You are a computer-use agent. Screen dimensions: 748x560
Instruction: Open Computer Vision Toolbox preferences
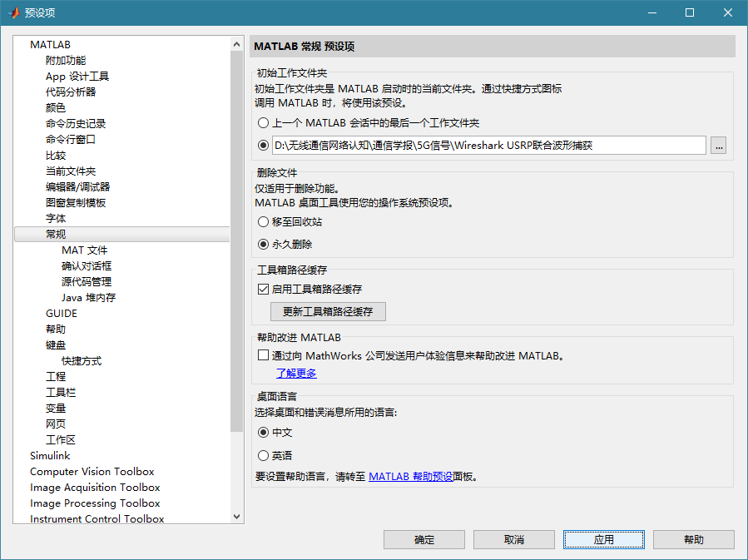pos(92,471)
